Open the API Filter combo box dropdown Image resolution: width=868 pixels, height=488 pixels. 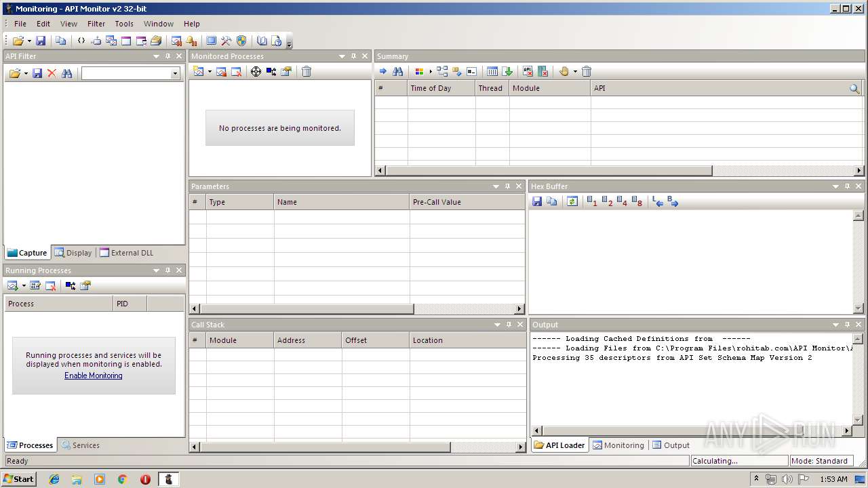[175, 73]
